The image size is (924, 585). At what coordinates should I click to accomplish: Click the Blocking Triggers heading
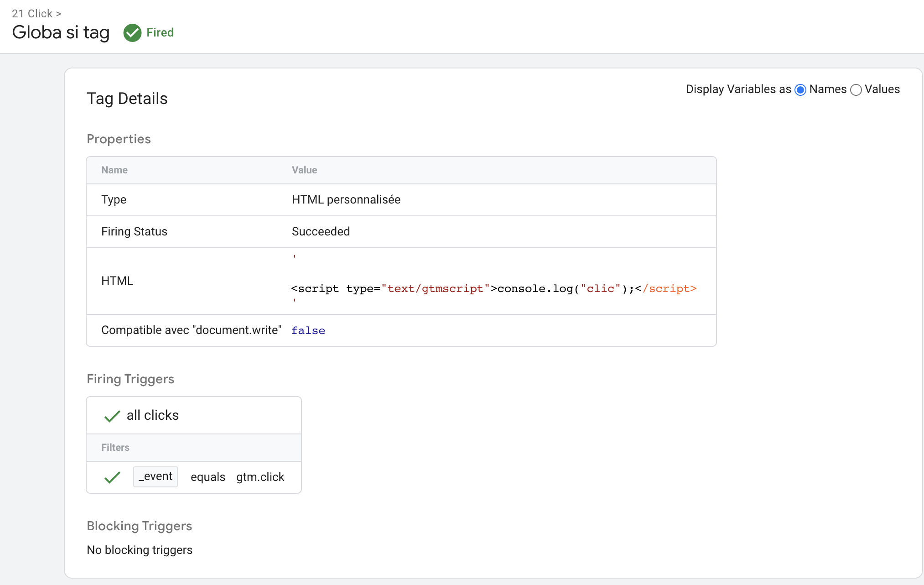[x=139, y=526]
